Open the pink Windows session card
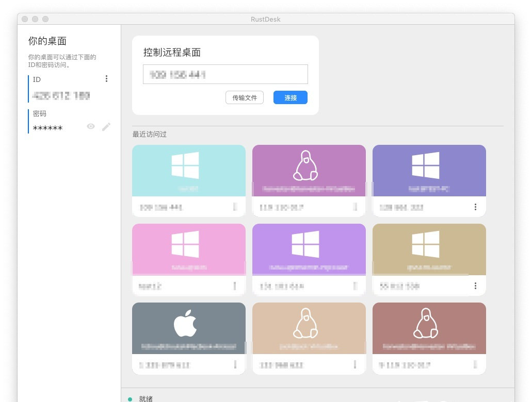532x402 pixels. tap(189, 259)
